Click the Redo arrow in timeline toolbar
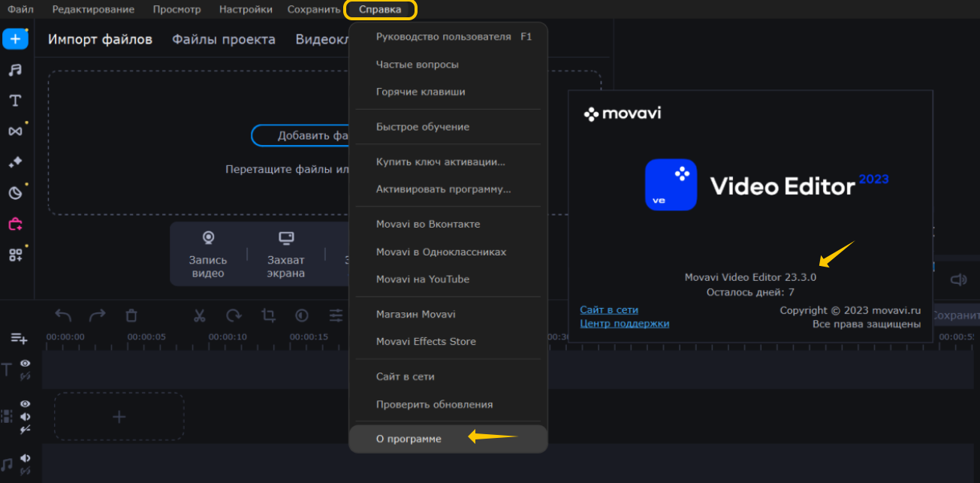The height and width of the screenshot is (483, 980). [98, 315]
